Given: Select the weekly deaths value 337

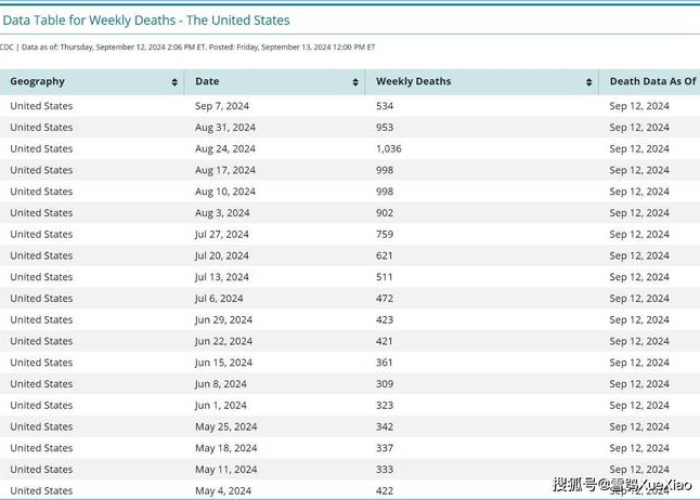Looking at the screenshot, I should pos(384,449).
